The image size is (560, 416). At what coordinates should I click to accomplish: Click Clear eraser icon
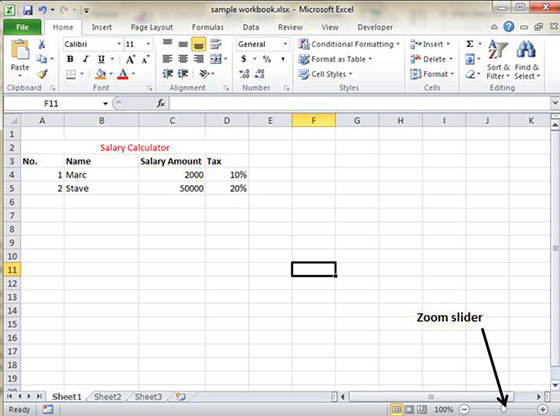point(470,74)
